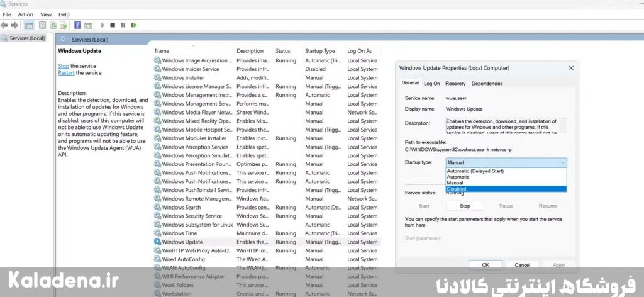Click the Restart the service link

pos(66,73)
